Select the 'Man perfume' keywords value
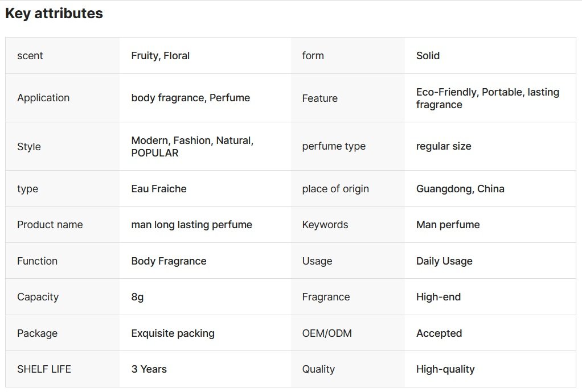 [x=448, y=225]
